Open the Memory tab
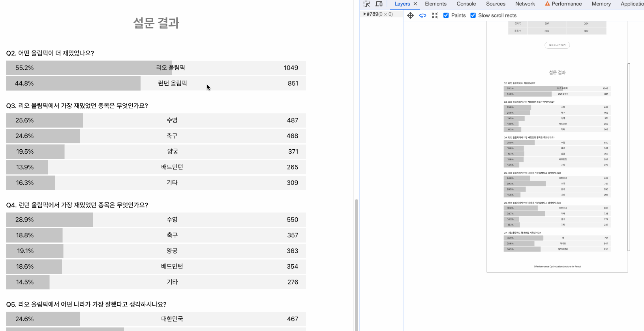The width and height of the screenshot is (644, 331). [601, 4]
